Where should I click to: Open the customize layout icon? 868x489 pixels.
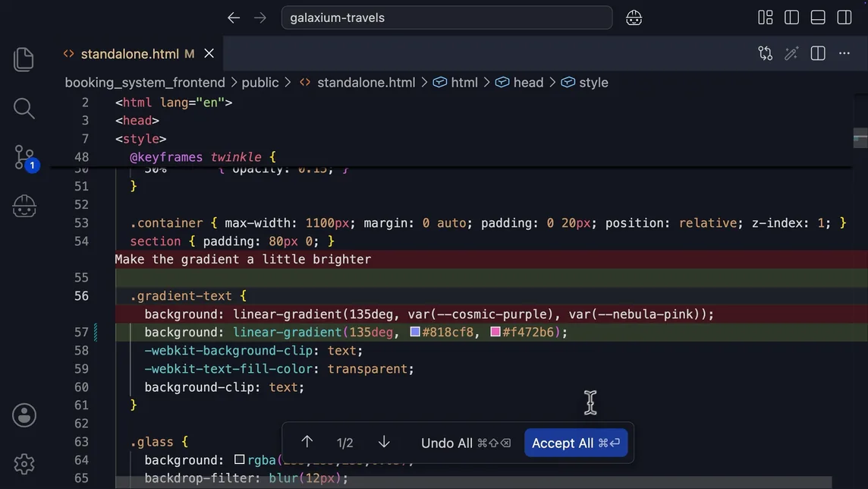click(766, 17)
